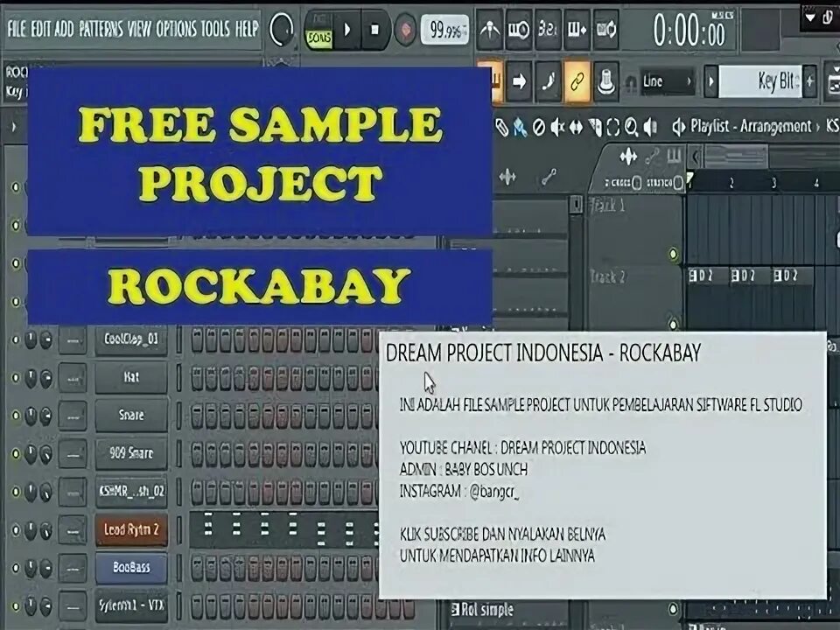Open BooBass channel button
This screenshot has width=840, height=630.
pos(131,568)
